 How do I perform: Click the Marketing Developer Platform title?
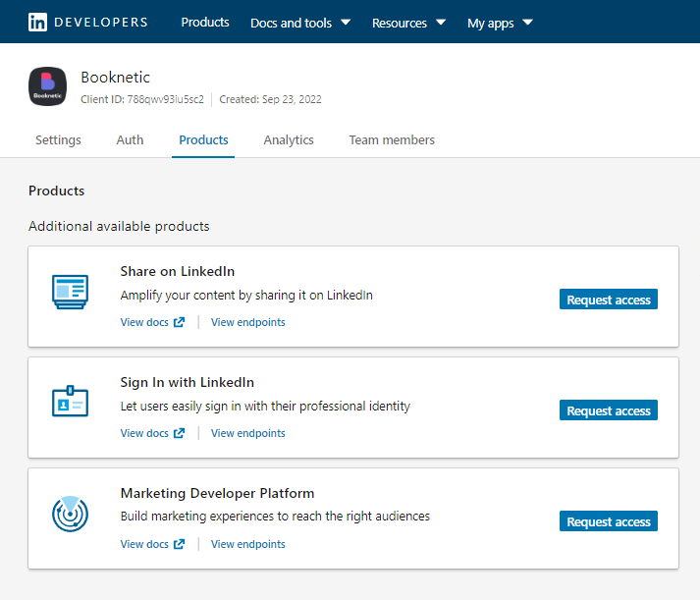[x=217, y=493]
